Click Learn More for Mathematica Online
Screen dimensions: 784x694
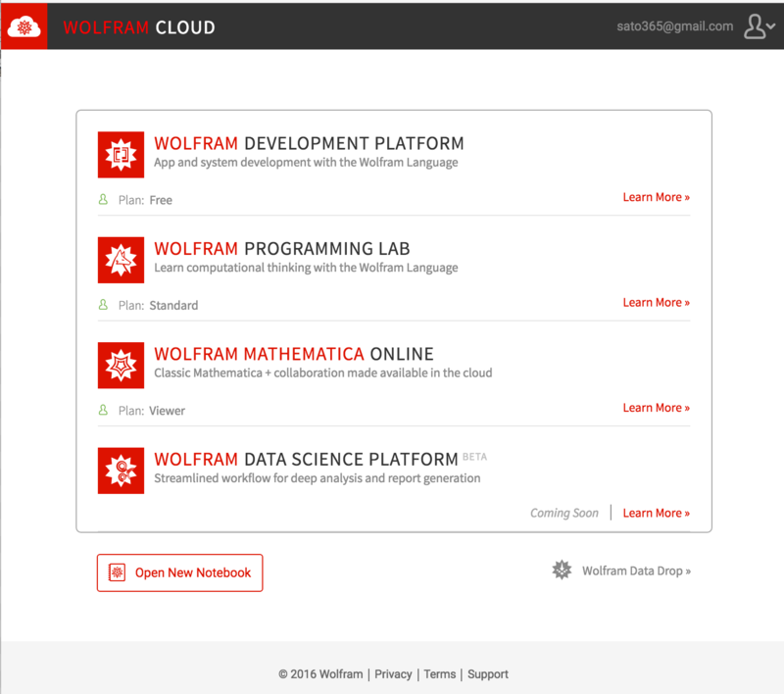tap(656, 408)
